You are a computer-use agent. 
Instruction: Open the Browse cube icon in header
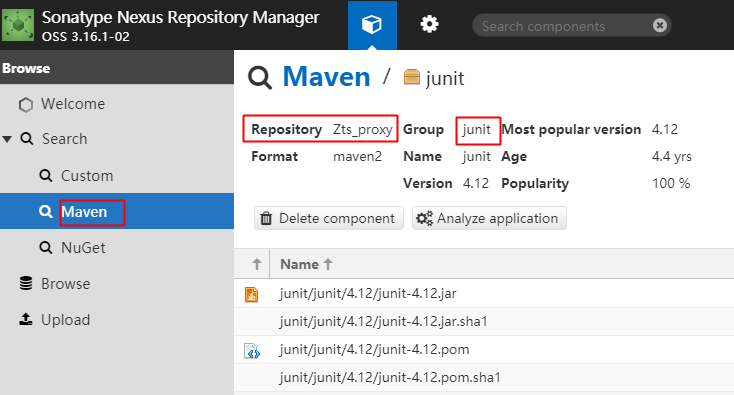372,24
